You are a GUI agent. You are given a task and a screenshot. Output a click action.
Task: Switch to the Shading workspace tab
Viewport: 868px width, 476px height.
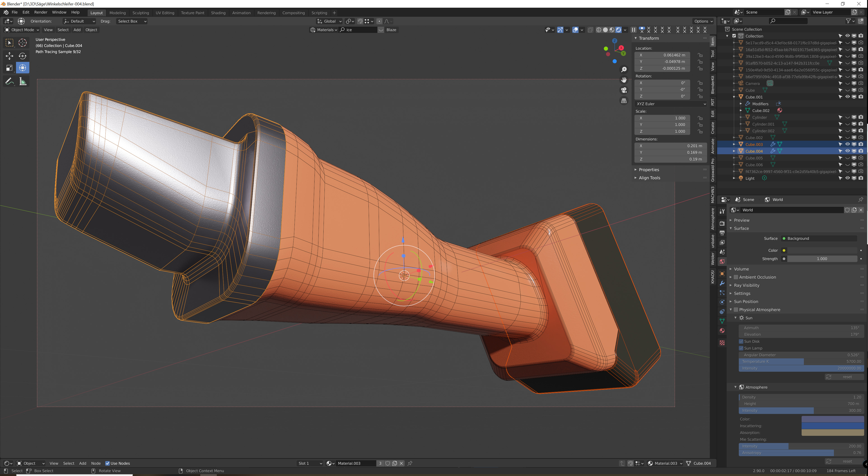coord(218,13)
